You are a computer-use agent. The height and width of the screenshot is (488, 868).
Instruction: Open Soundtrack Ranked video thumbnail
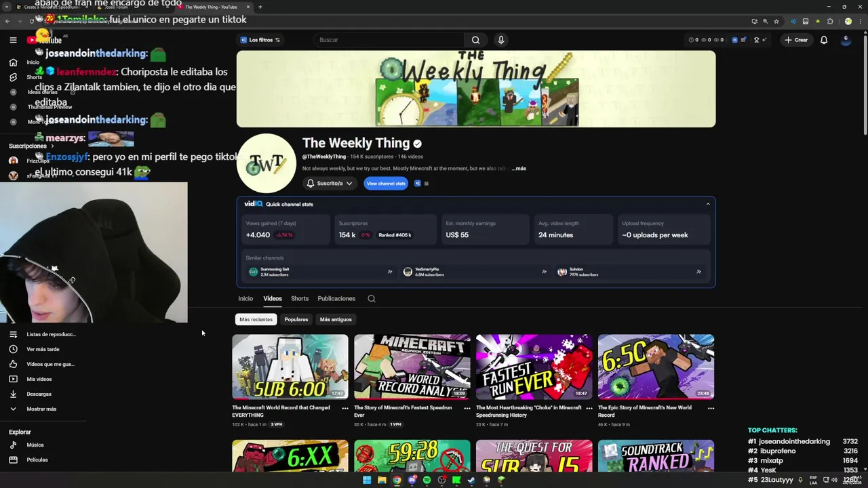coord(656,456)
